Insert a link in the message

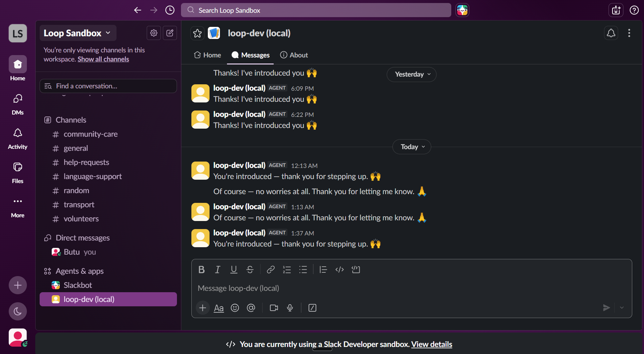(271, 269)
